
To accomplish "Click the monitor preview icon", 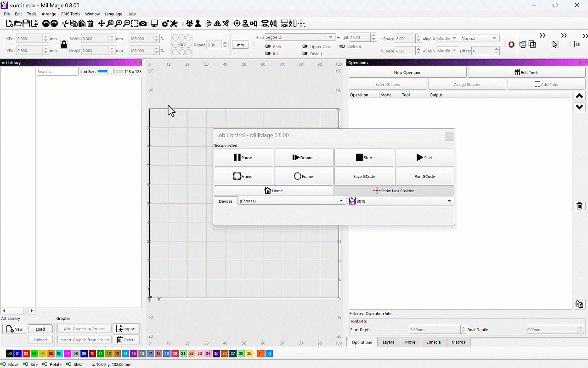I will 154,23.
